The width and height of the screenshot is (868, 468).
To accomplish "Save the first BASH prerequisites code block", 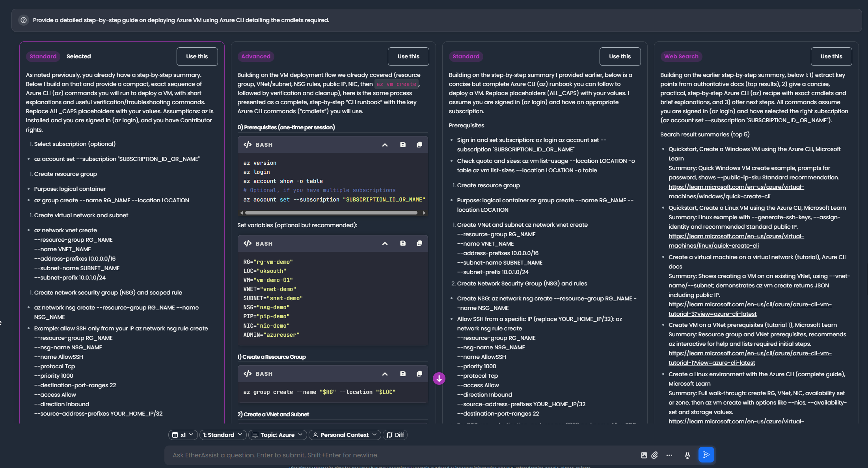I will click(x=403, y=145).
